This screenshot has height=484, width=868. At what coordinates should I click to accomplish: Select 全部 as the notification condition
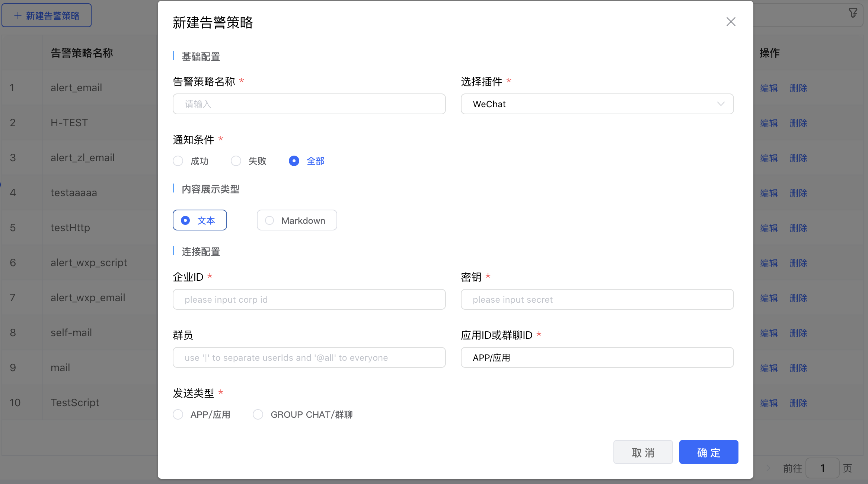click(x=294, y=161)
